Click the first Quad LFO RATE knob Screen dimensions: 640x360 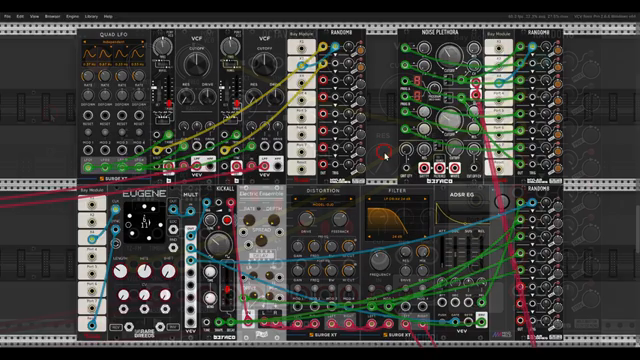[88, 76]
